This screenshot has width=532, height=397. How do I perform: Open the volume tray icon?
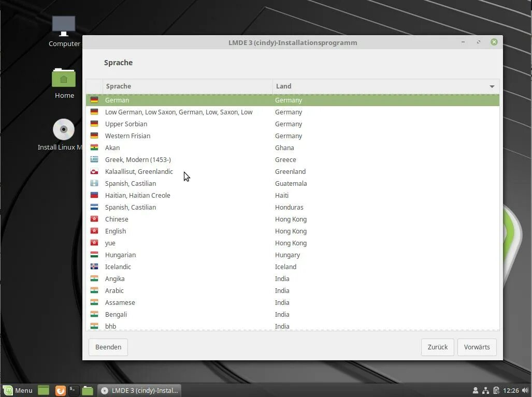(x=525, y=390)
